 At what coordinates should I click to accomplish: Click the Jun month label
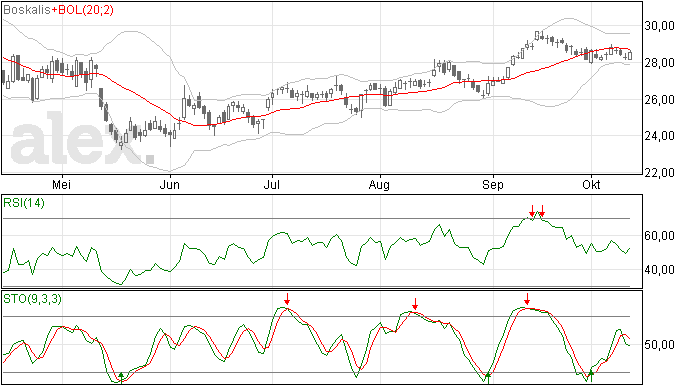click(x=169, y=184)
